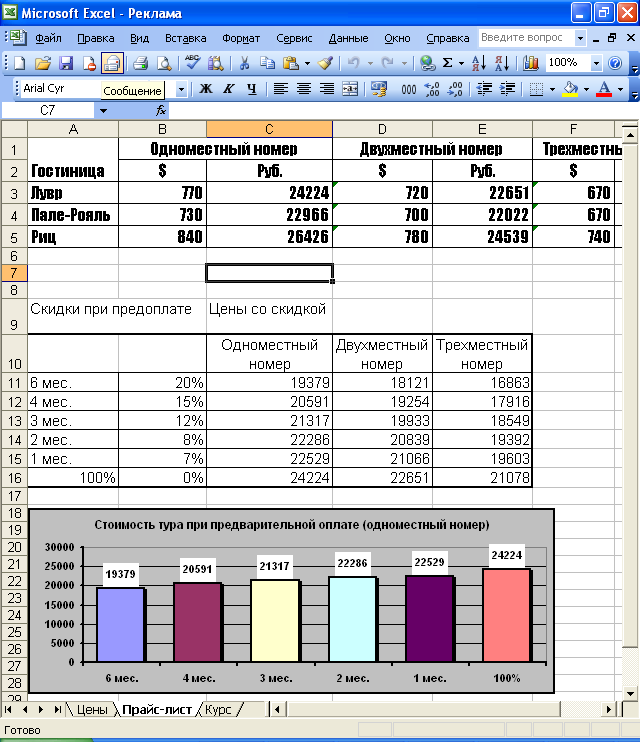Switch to the Цены sheet tab
Image resolution: width=640 pixels, height=742 pixels.
pyautogui.click(x=92, y=709)
